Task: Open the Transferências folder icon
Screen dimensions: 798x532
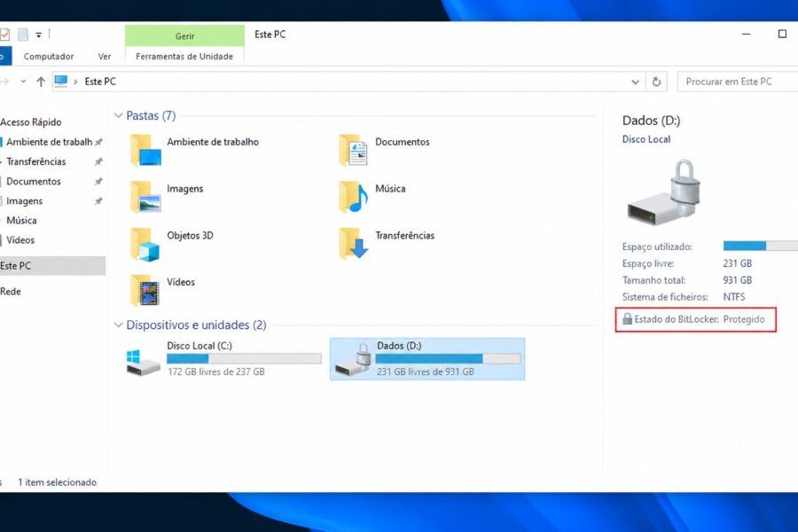Action: [x=354, y=244]
